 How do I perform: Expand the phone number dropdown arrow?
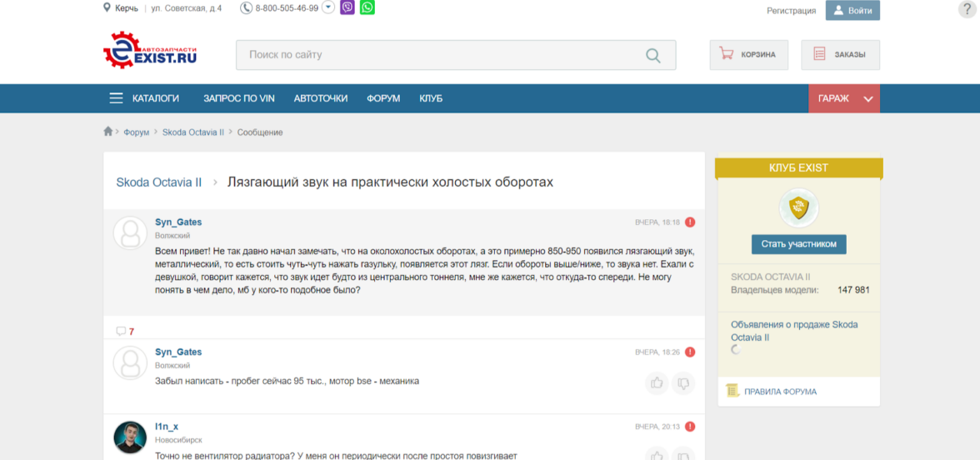click(x=328, y=7)
